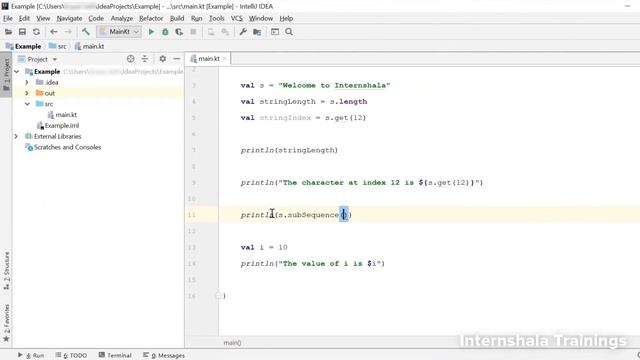This screenshot has height=360, width=640.
Task: Open the TODO tool window button
Action: [71, 356]
